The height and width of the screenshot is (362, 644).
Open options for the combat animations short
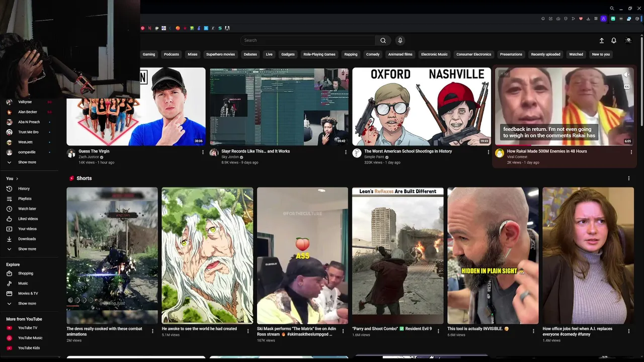153,331
